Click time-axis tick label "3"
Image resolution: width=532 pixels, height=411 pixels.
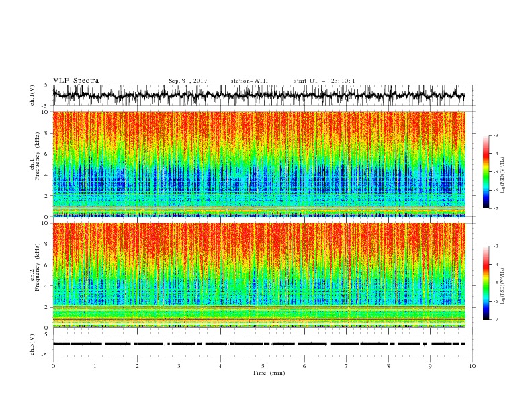pos(179,366)
